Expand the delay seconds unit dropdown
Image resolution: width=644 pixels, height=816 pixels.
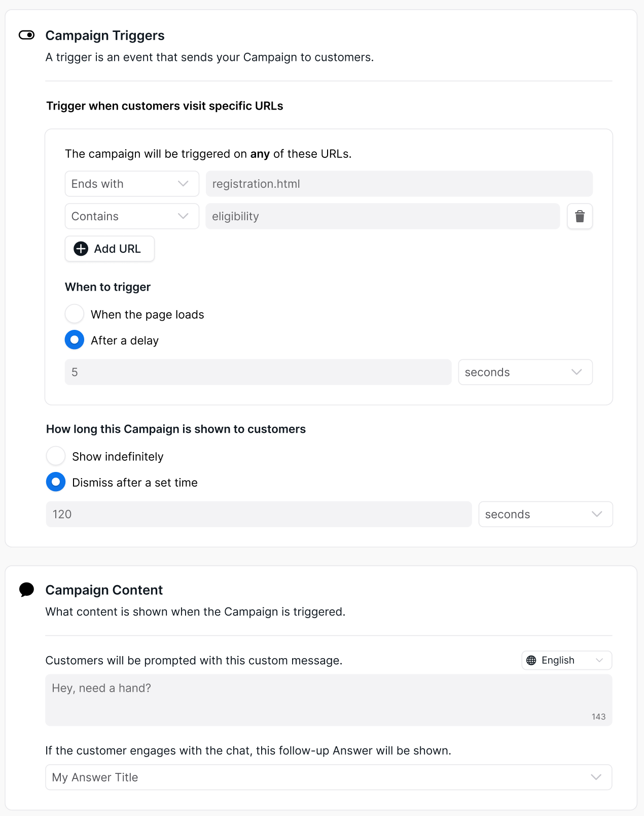(x=525, y=372)
